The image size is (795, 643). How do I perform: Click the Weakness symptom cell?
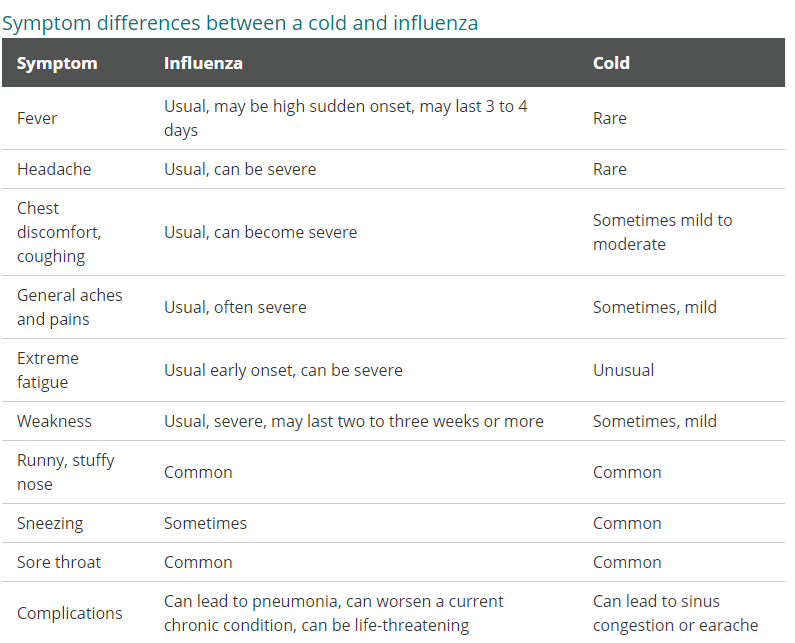tap(54, 421)
